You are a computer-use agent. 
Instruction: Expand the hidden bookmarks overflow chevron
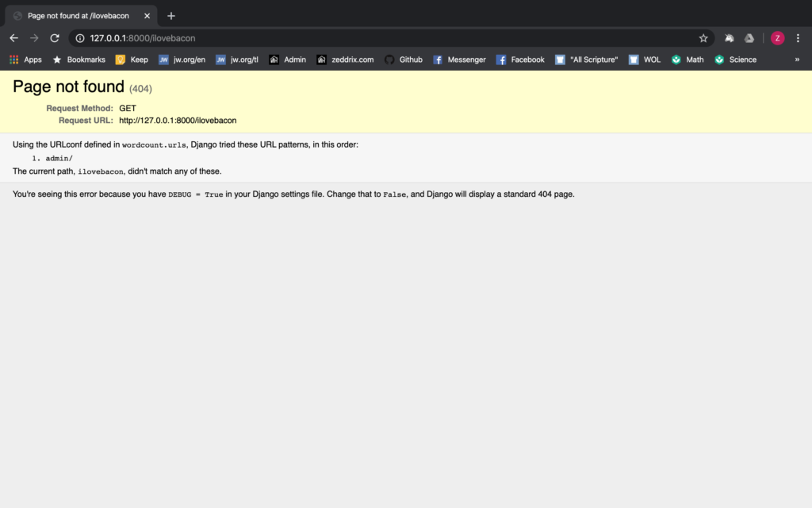(x=797, y=60)
